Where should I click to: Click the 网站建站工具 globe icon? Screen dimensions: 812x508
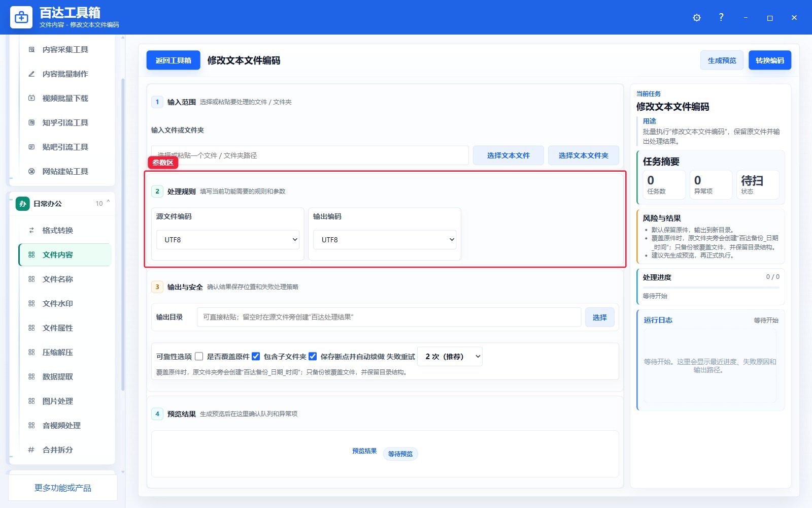pyautogui.click(x=31, y=172)
